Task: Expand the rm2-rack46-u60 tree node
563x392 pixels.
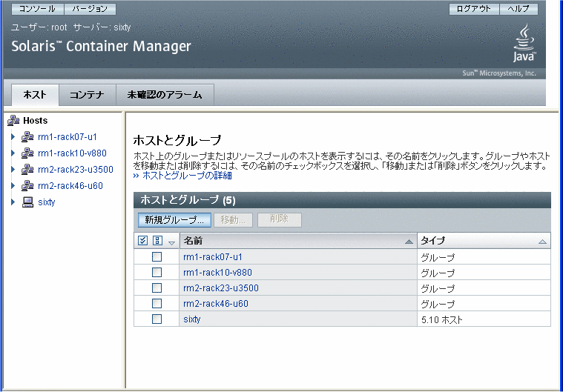Action: click(13, 186)
